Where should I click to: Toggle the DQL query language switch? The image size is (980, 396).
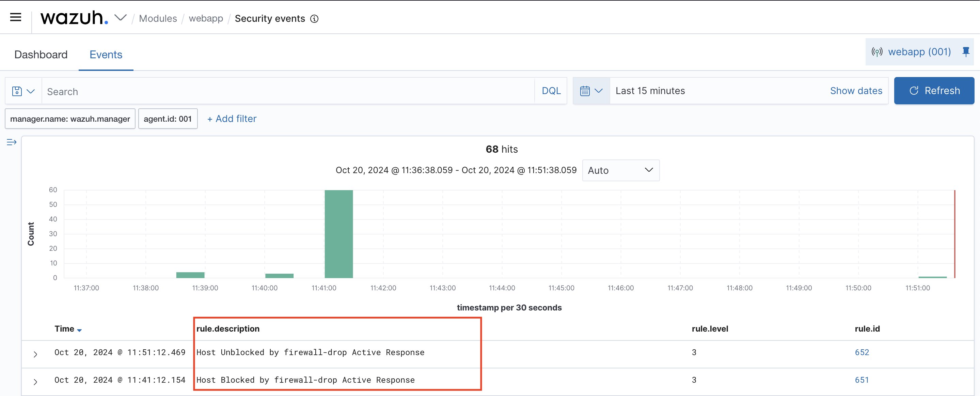click(x=551, y=91)
